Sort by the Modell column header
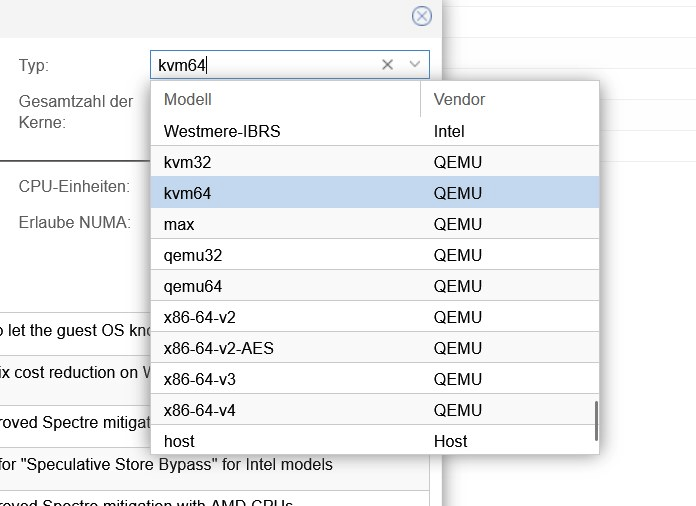The image size is (696, 506). (285, 100)
